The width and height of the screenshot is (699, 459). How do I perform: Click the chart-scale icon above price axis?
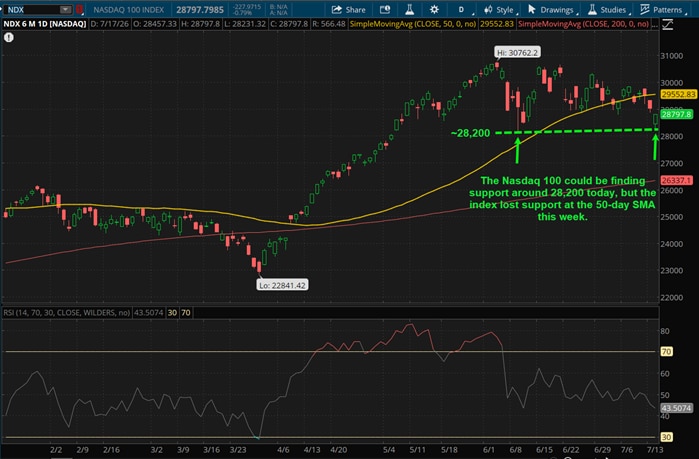pyautogui.click(x=667, y=25)
